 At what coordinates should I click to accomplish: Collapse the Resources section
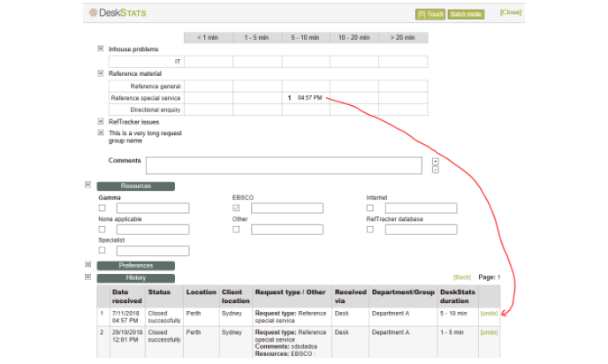(88, 185)
